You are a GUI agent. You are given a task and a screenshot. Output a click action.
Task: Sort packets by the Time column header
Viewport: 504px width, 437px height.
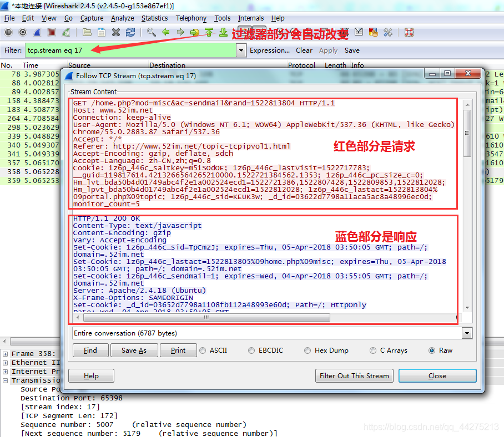point(30,65)
